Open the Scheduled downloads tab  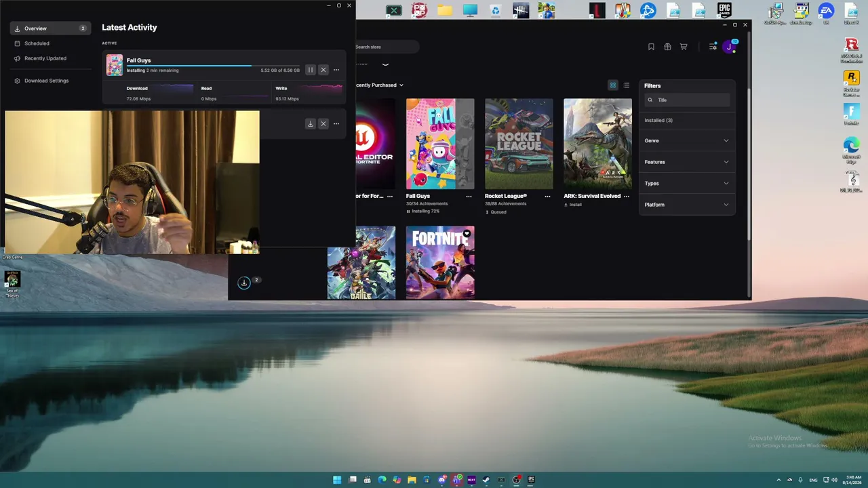click(x=50, y=43)
